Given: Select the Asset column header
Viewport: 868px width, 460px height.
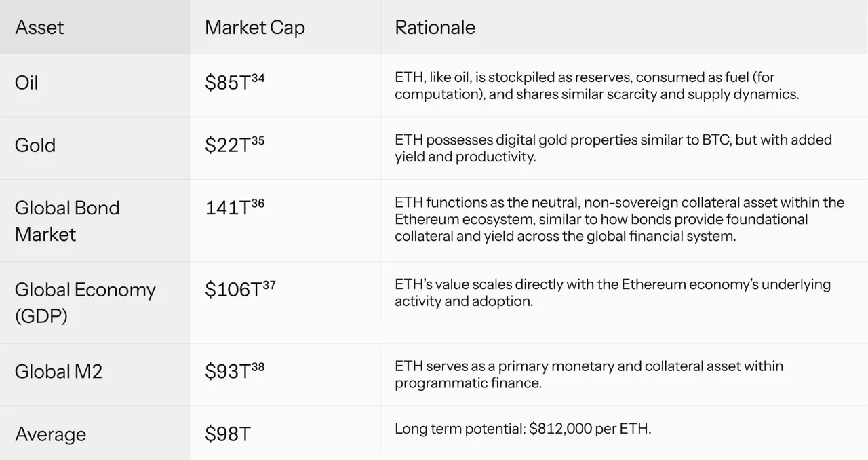Looking at the screenshot, I should click(39, 27).
